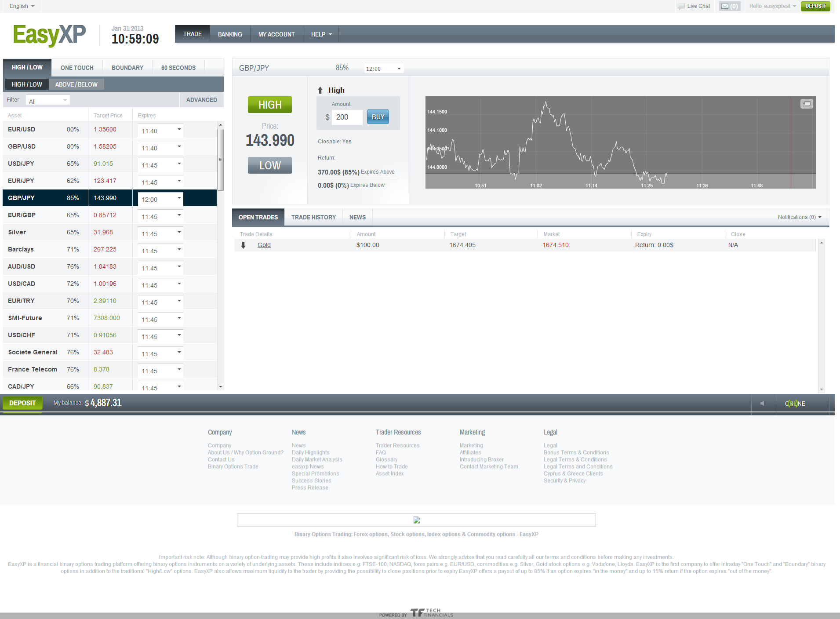840x619 pixels.
Task: Select the France Telecom asset row
Action: click(x=110, y=369)
